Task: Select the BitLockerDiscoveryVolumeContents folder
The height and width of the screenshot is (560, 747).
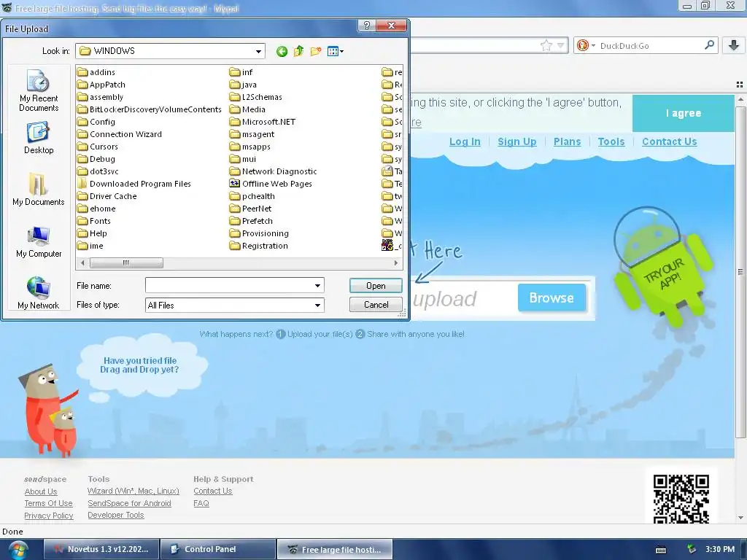Action: click(150, 109)
